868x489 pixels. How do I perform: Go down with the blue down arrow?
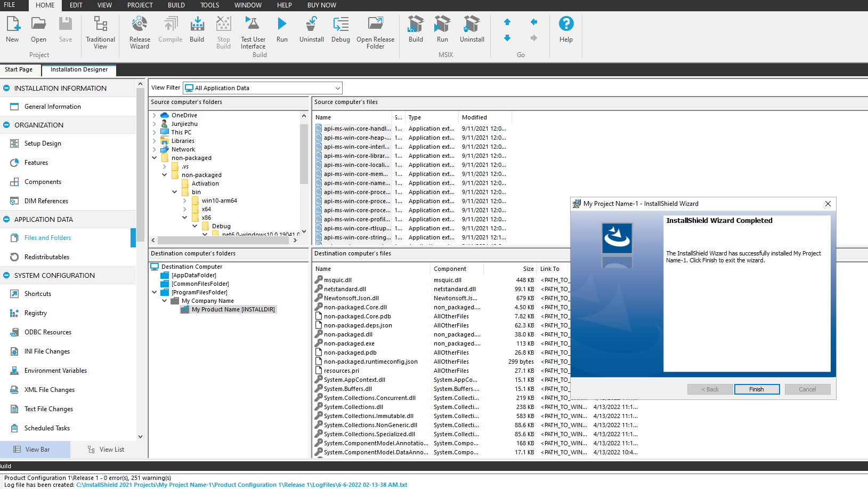click(x=507, y=38)
